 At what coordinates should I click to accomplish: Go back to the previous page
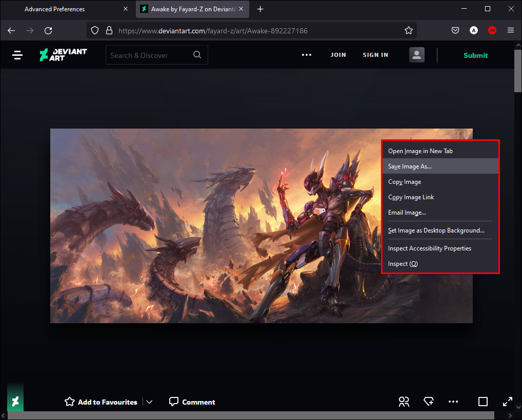pyautogui.click(x=11, y=31)
